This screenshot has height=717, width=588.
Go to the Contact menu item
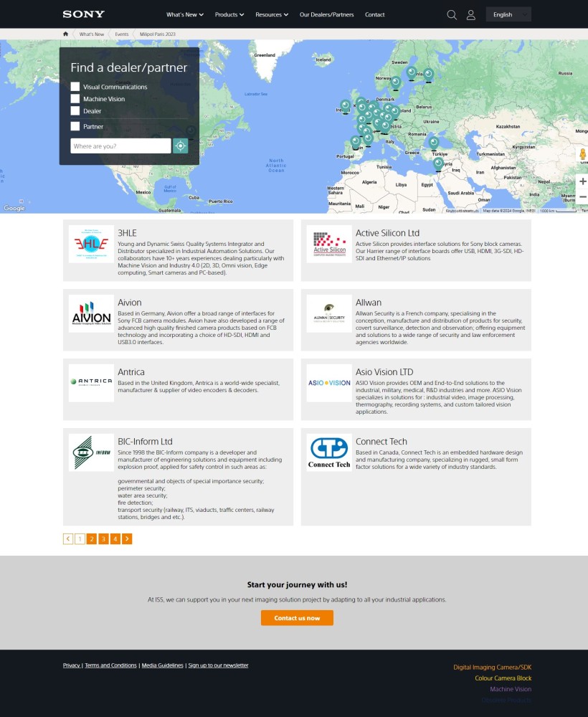(374, 14)
